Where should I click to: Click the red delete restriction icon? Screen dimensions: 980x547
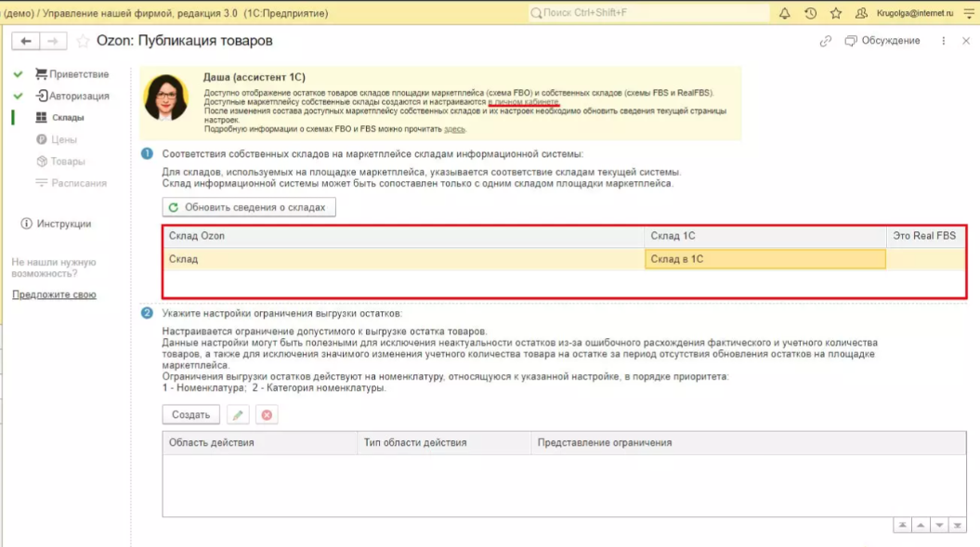(267, 415)
